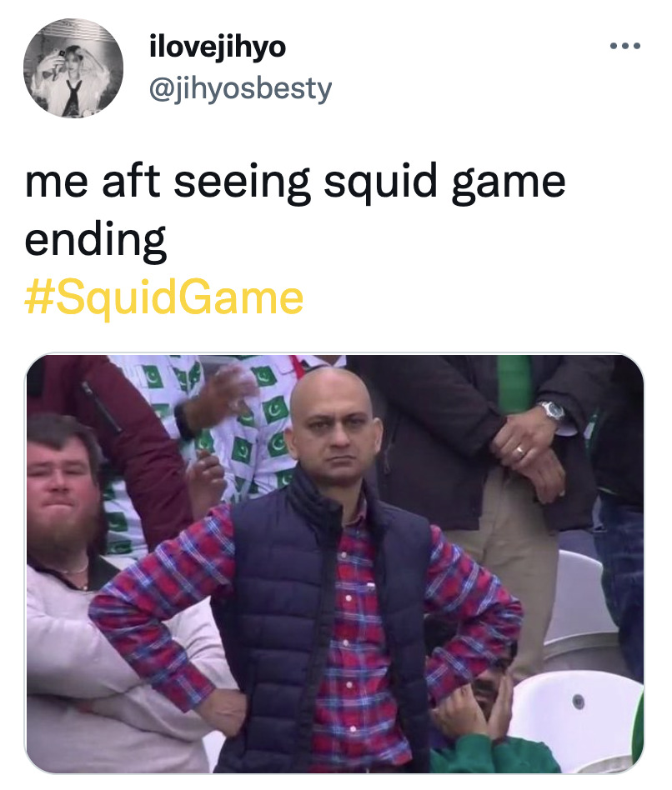The height and width of the screenshot is (790, 672).
Task: Click the gold ring on the clasped hands
Action: (519, 452)
